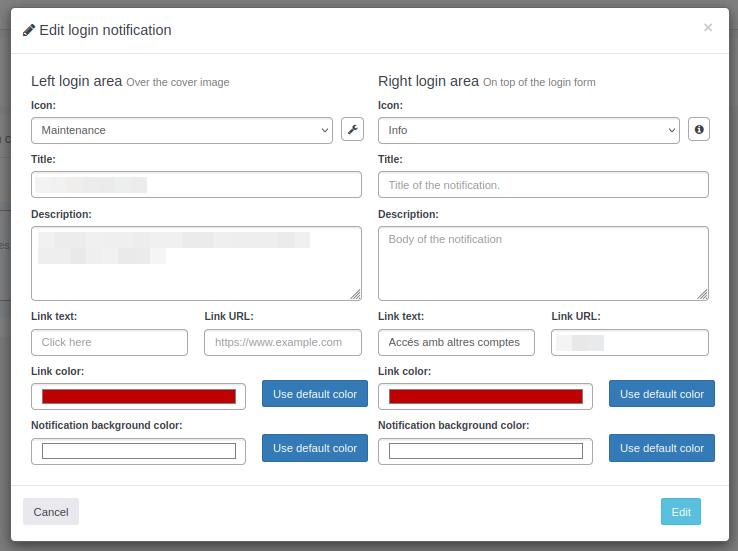Close the Edit login notification dialog
The width and height of the screenshot is (738, 551).
[708, 28]
